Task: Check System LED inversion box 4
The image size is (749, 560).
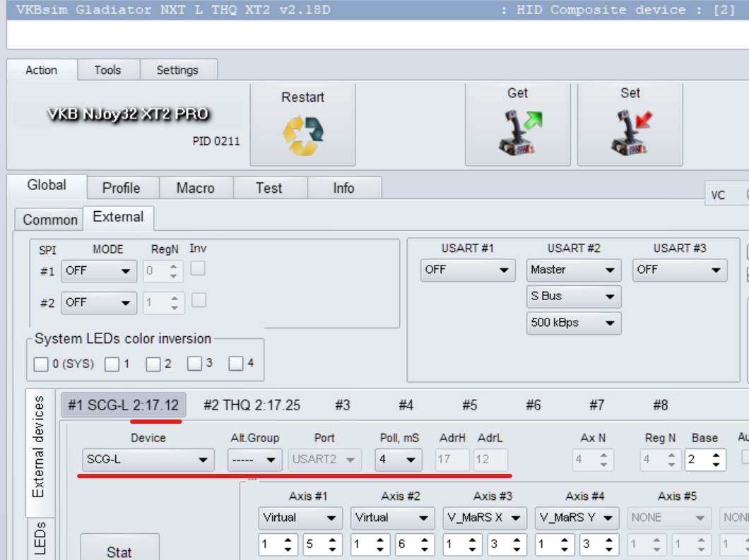Action: click(x=236, y=363)
